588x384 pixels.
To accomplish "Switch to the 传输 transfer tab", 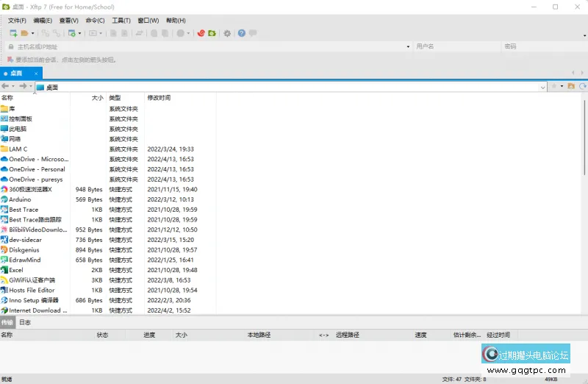I will pos(7,322).
